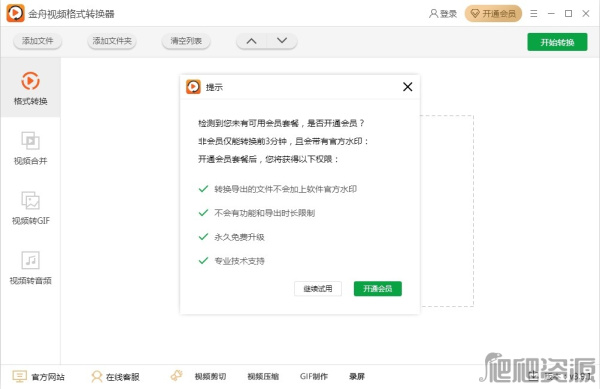Select the 格式转换 sidebar icon
Viewport: 600px width, 389px height.
click(x=30, y=81)
